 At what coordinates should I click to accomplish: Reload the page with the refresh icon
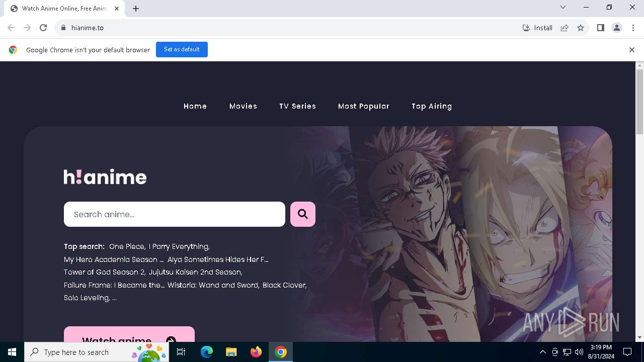[x=43, y=28]
